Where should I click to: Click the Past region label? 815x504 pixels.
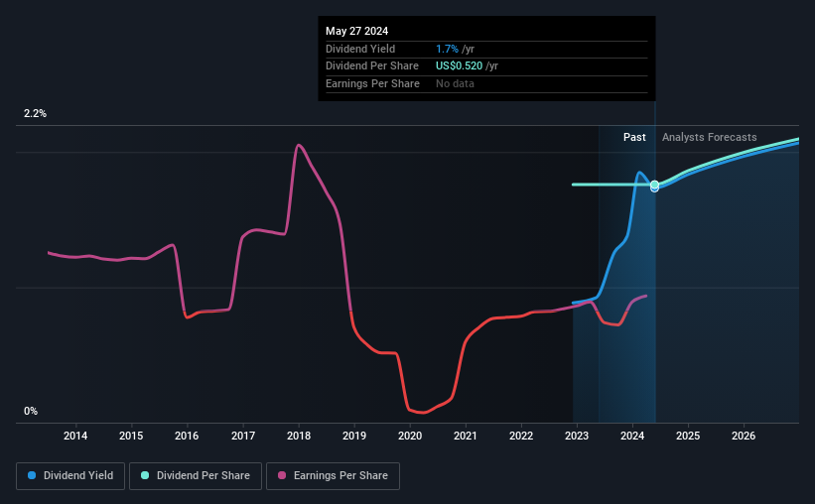(634, 137)
